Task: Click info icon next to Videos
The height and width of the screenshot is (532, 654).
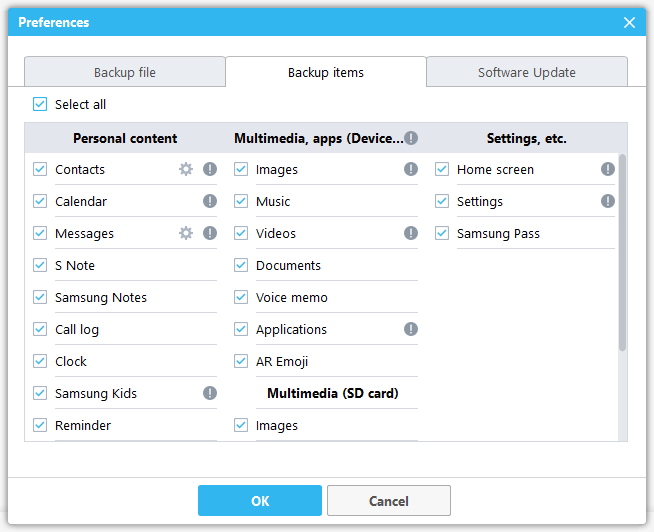Action: (x=410, y=234)
